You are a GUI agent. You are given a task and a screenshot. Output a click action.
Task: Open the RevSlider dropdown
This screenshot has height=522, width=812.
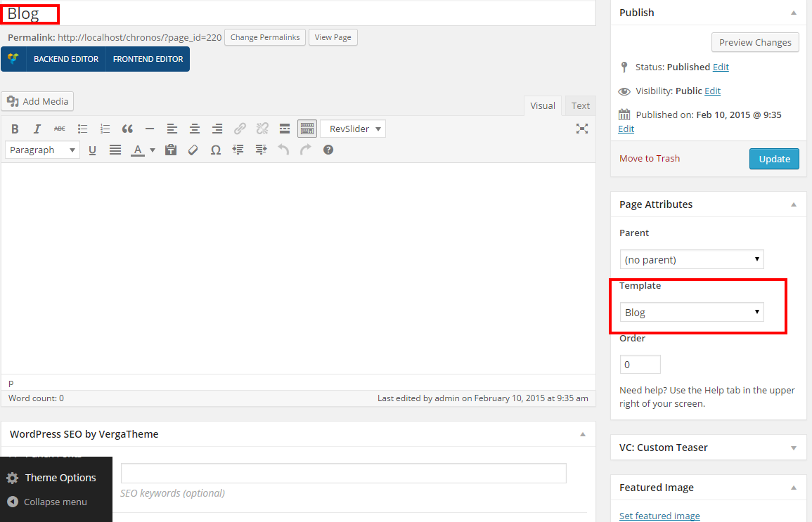[x=353, y=129]
